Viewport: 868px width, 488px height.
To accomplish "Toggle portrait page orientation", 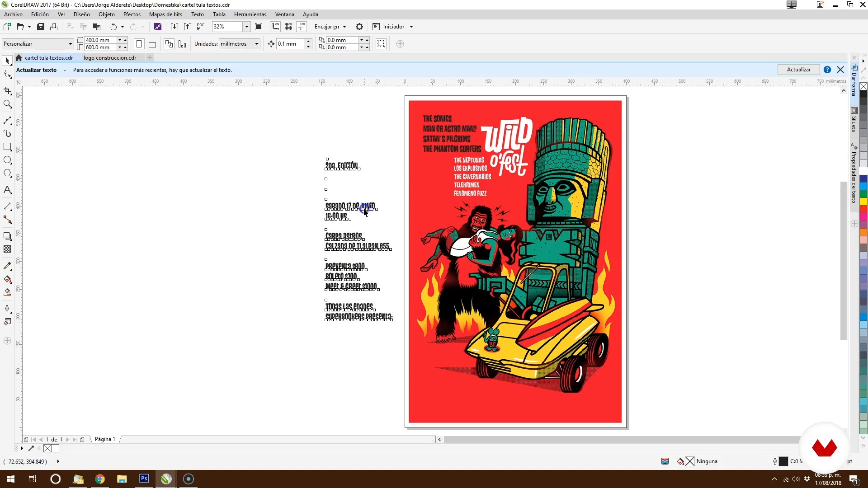I will coord(139,44).
